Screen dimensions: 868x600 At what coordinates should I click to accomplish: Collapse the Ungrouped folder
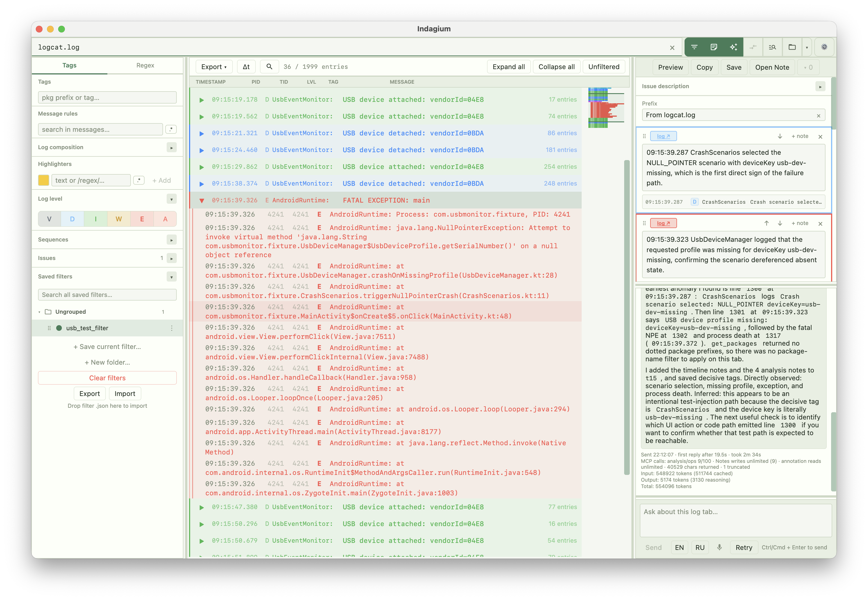click(x=39, y=312)
